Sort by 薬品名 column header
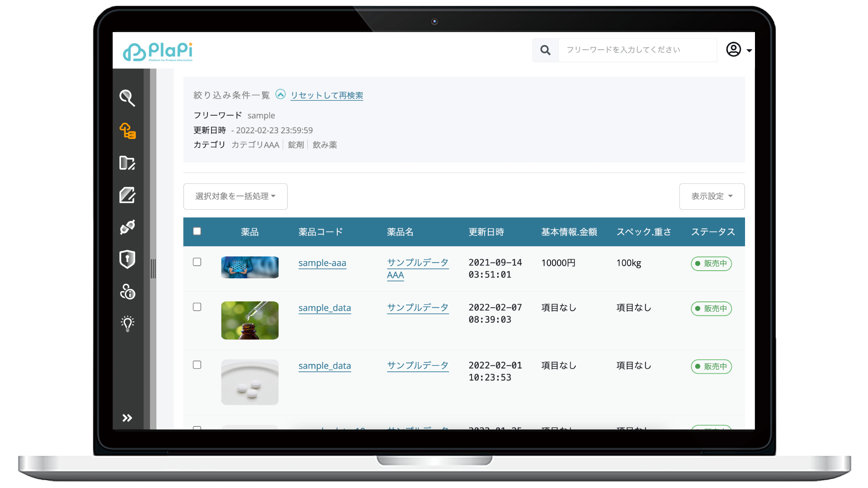 click(400, 232)
